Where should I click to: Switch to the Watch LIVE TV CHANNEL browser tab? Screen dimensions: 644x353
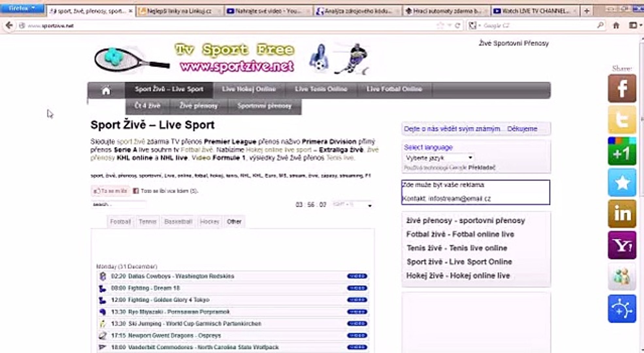click(535, 11)
